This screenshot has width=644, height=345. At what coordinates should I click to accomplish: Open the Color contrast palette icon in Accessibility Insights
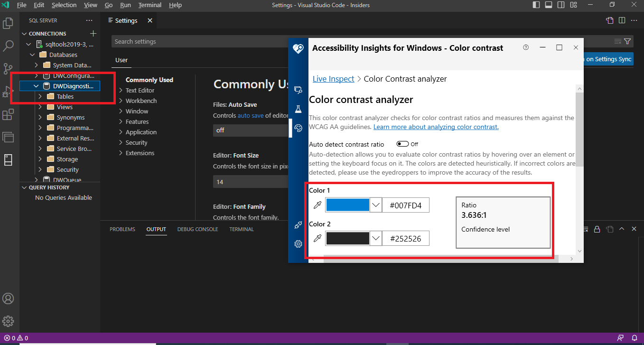pyautogui.click(x=298, y=128)
